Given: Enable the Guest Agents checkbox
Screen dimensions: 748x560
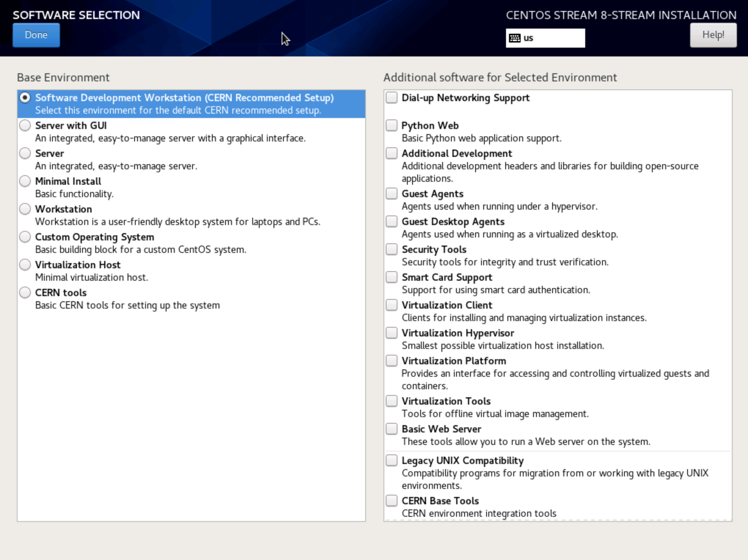Looking at the screenshot, I should [392, 194].
